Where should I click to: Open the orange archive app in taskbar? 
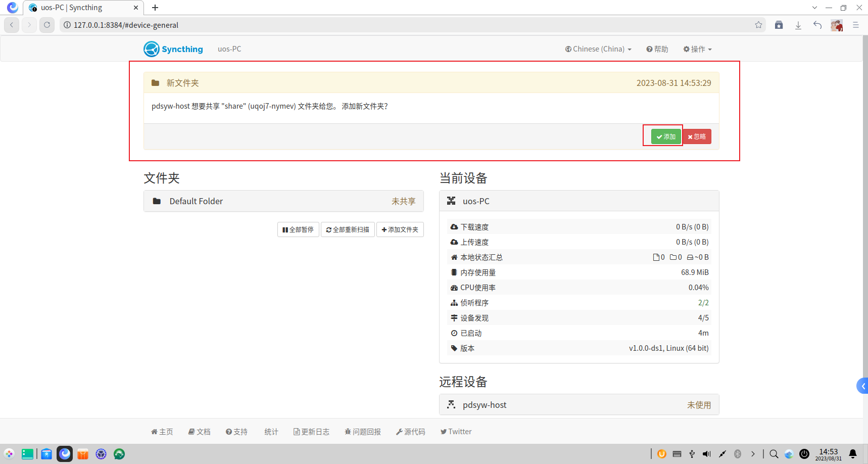83,454
